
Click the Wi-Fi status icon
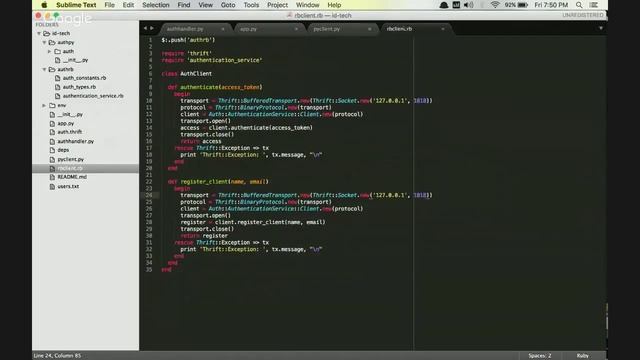click(x=495, y=5)
